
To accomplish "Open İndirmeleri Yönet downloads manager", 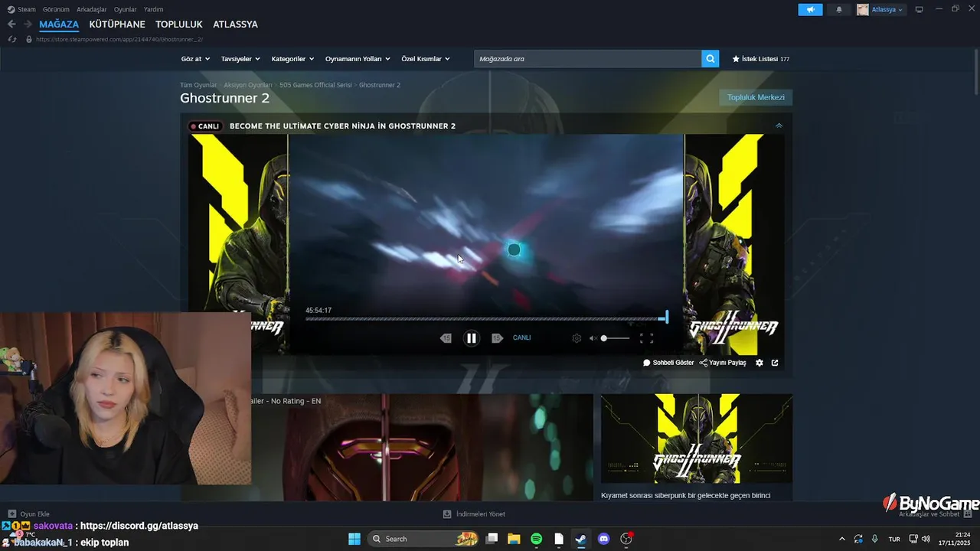I will tap(474, 514).
